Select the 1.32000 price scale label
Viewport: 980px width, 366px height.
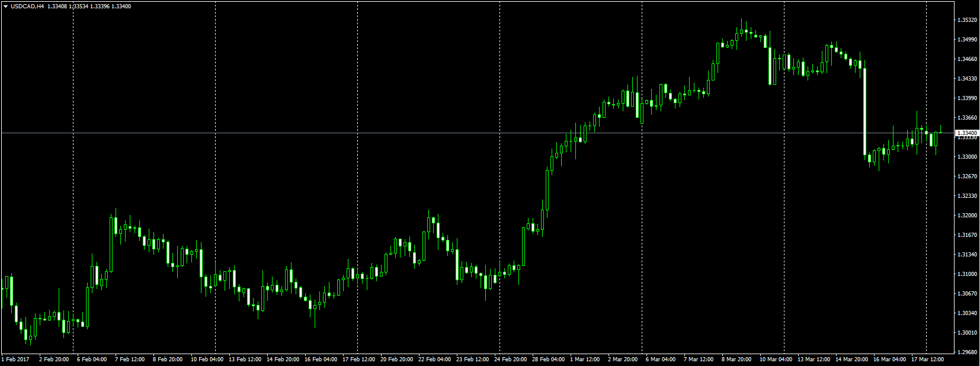(967, 216)
